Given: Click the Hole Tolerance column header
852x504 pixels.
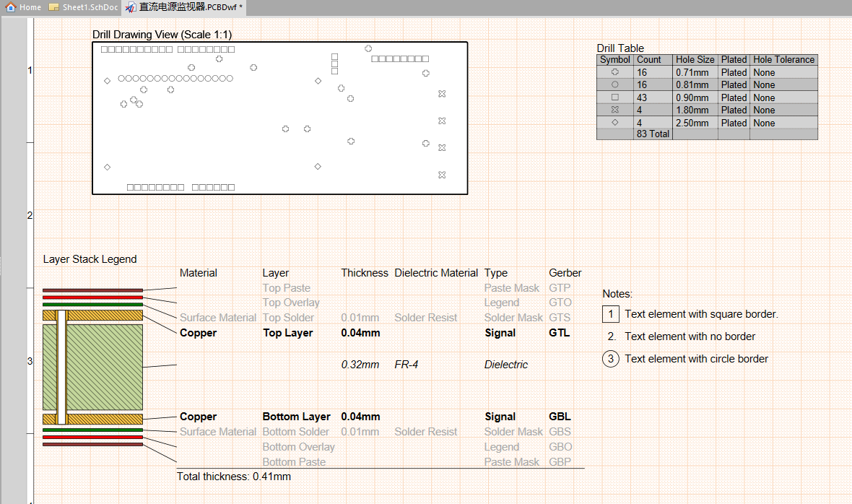Looking at the screenshot, I should pos(783,60).
